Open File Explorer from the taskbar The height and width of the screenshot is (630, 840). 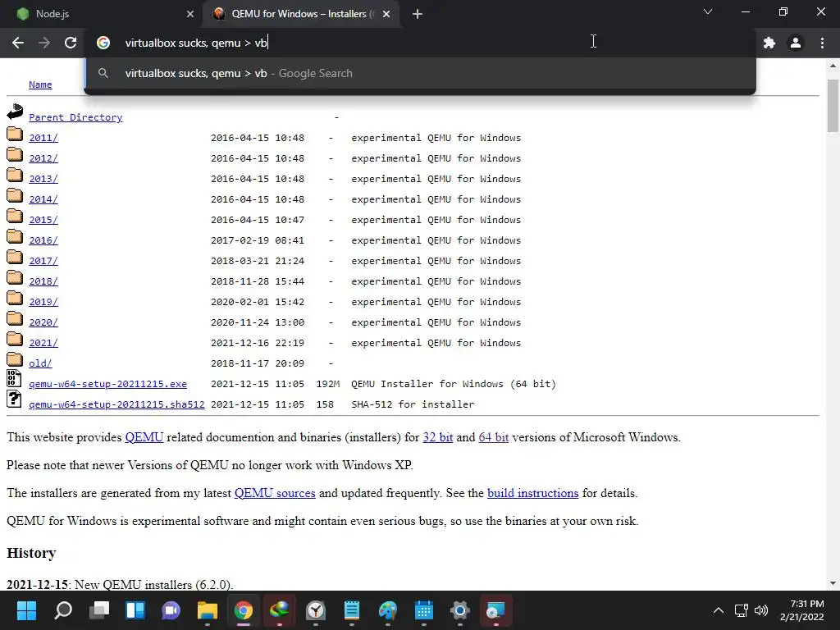pos(208,610)
